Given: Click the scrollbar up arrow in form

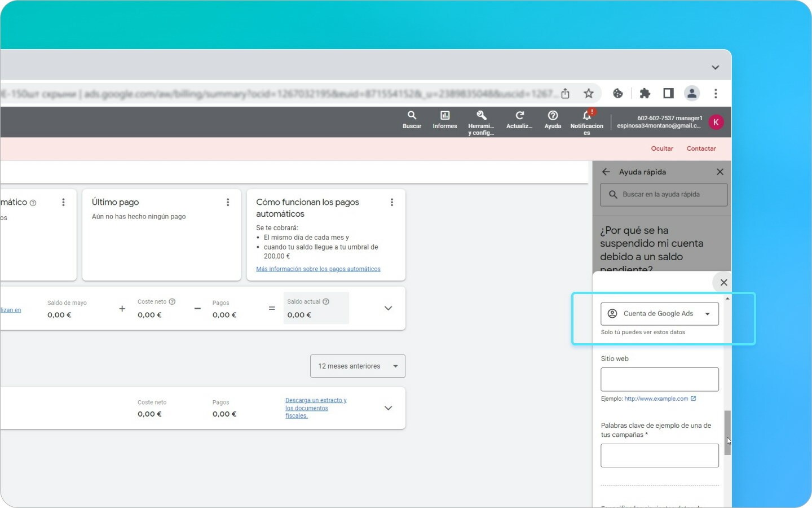Looking at the screenshot, I should [727, 298].
